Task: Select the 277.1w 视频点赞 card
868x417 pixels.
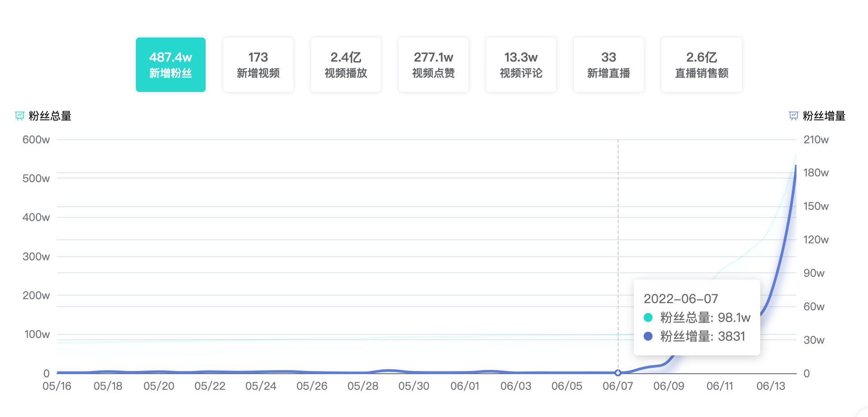Action: tap(434, 65)
